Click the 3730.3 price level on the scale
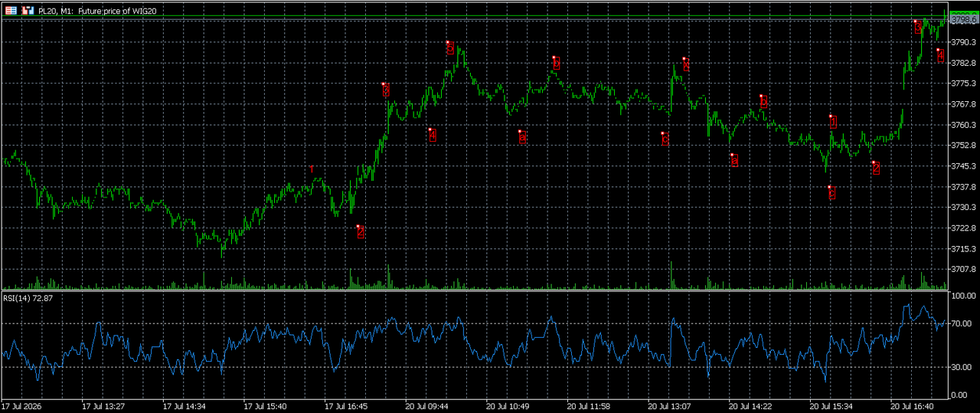The width and height of the screenshot is (980, 413). click(962, 208)
